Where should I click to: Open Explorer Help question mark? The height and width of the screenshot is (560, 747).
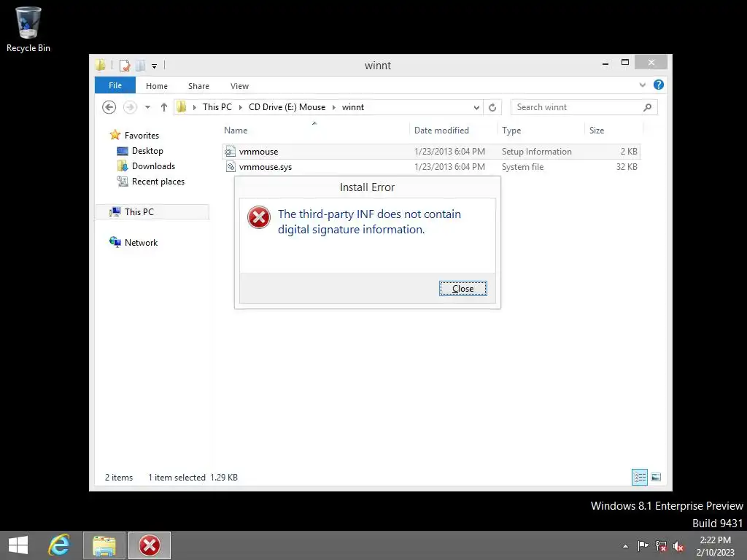pyautogui.click(x=659, y=85)
